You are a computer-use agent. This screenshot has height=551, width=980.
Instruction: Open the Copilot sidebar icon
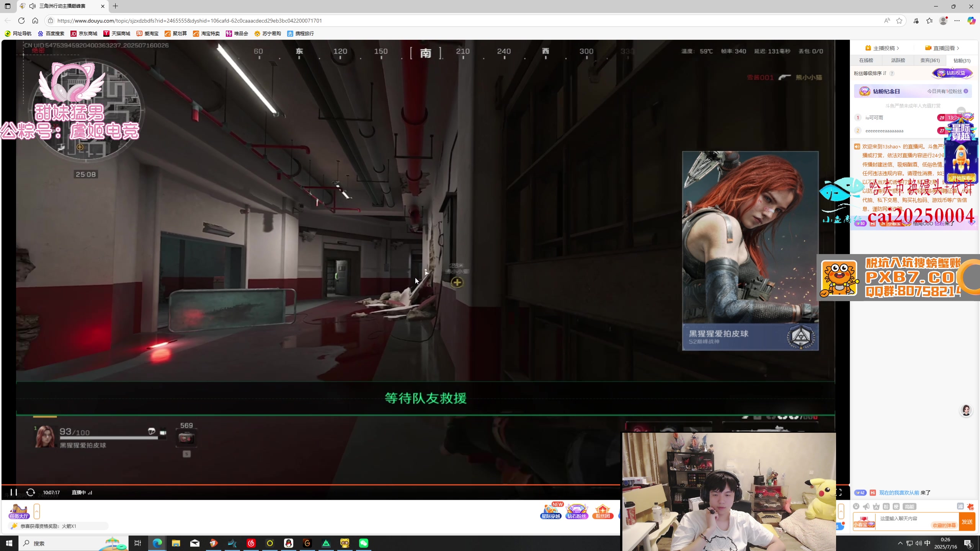point(971,21)
